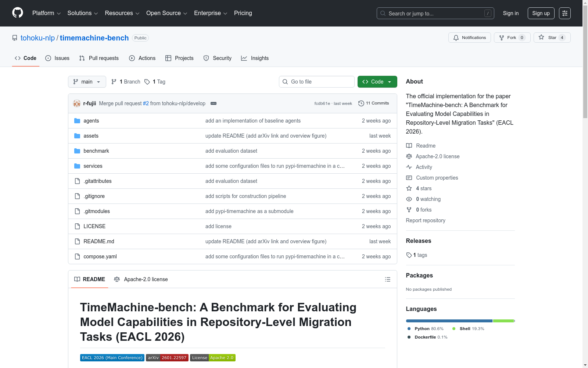Click the Custom properties note icon
The image size is (588, 368).
coord(409,178)
